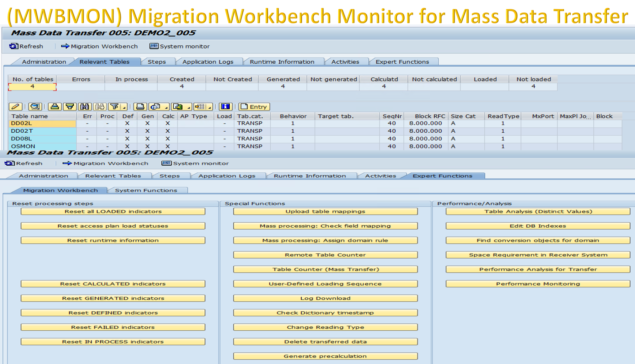Open the Export dropdown arrow
Screen dimensions: 635x364
pos(189,107)
